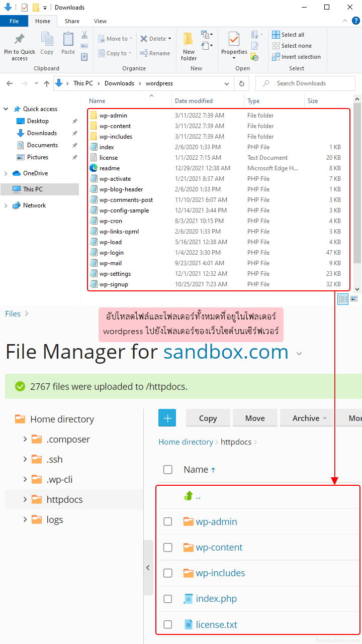Check the box beside index.php
This screenshot has width=362, height=644.
pyautogui.click(x=168, y=599)
